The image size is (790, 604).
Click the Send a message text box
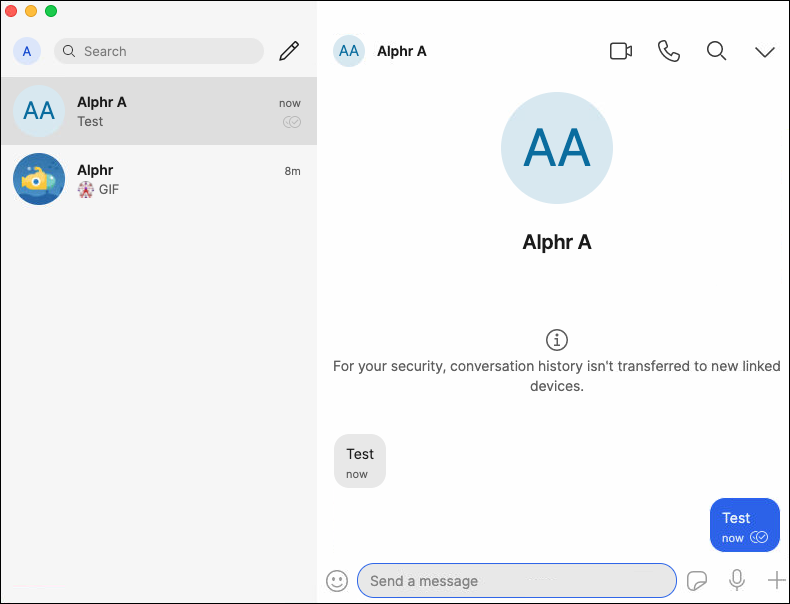coord(516,581)
